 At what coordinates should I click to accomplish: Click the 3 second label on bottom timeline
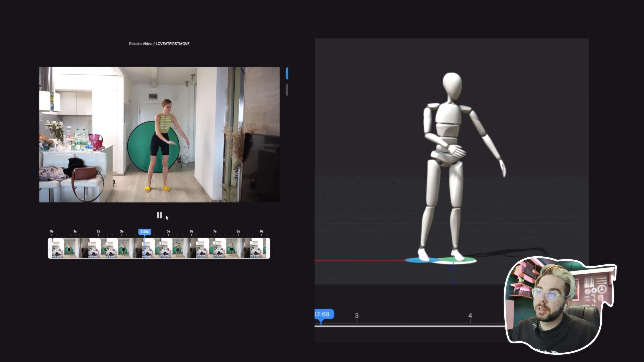(x=357, y=316)
